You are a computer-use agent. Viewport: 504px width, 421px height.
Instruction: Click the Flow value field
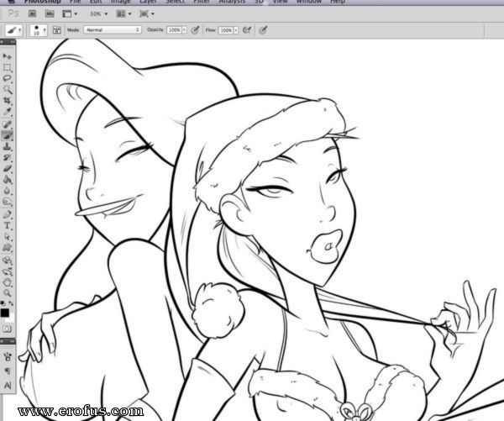pos(226,30)
